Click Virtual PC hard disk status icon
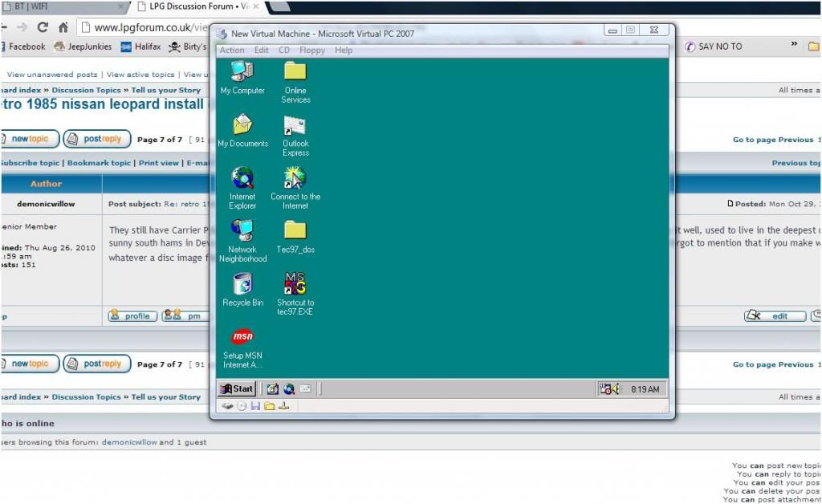Viewport: 822px width, 504px height. pos(227,406)
